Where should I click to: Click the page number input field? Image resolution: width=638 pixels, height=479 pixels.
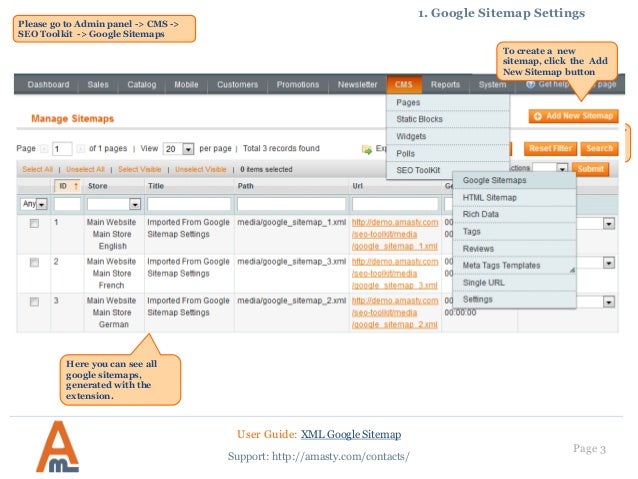[x=62, y=149]
